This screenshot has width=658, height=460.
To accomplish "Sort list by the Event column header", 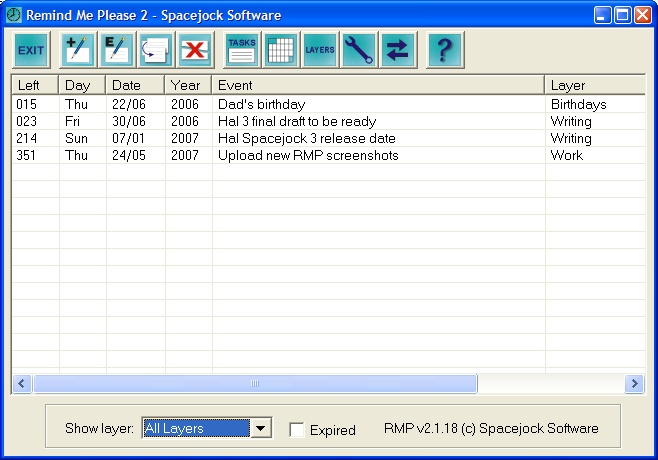I will (x=378, y=85).
